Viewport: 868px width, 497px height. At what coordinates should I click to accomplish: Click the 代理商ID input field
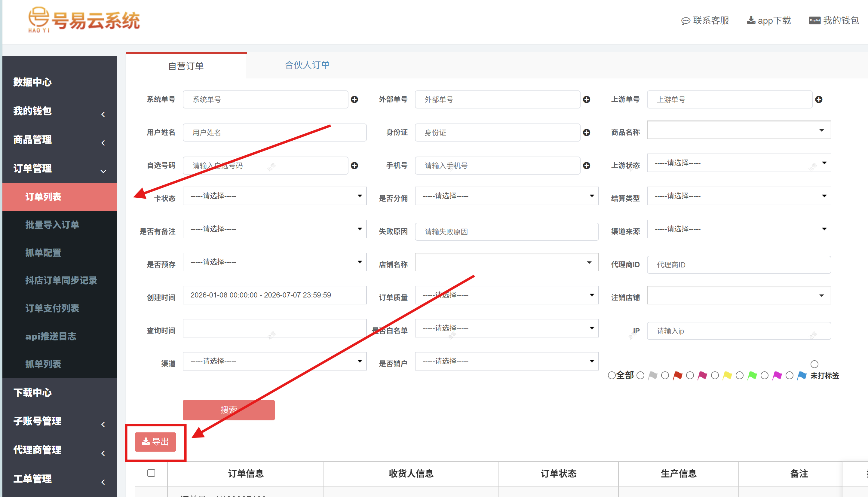pyautogui.click(x=739, y=264)
